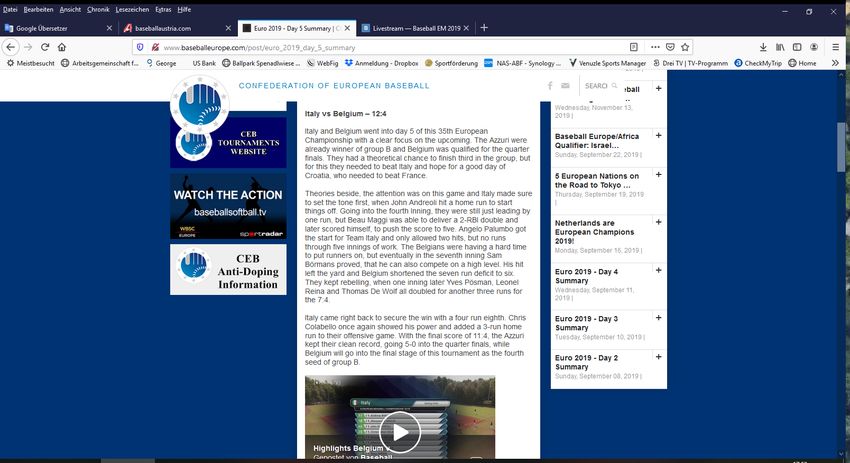Reload the current page
This screenshot has width=850, height=463.
[45, 47]
